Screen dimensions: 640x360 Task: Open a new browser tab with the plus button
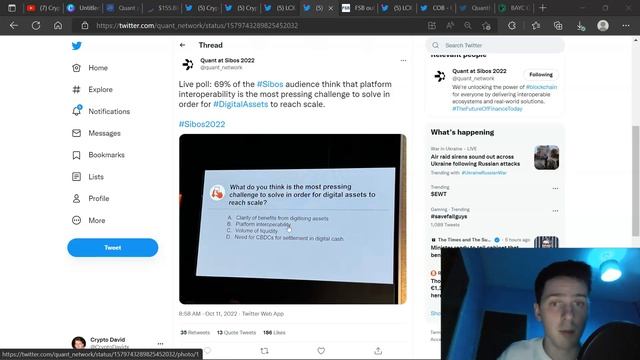542,8
